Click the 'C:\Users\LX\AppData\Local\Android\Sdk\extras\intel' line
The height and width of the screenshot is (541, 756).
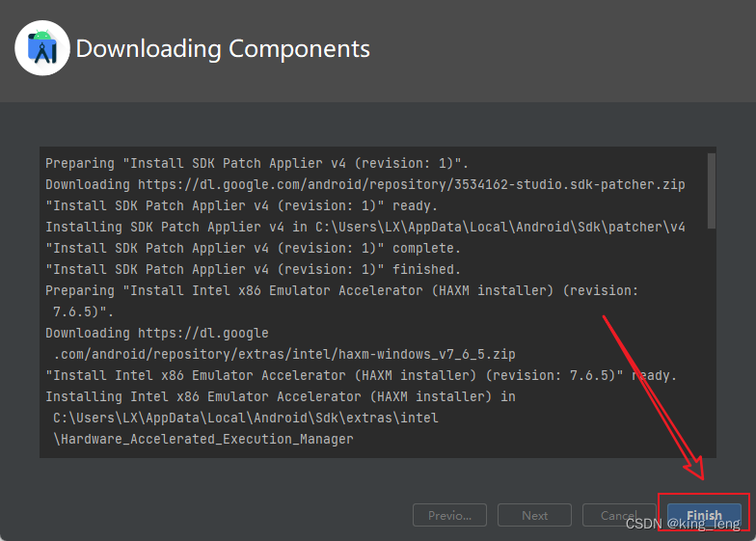click(245, 419)
